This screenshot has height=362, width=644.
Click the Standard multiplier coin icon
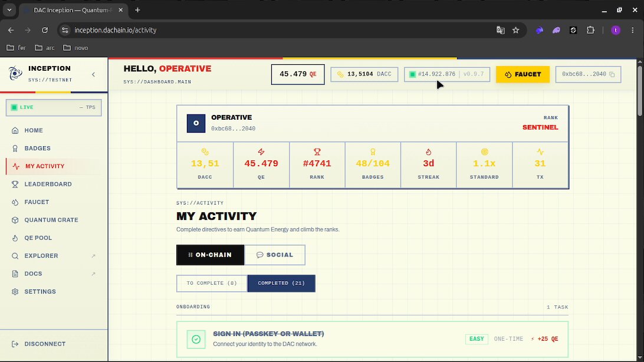point(484,152)
